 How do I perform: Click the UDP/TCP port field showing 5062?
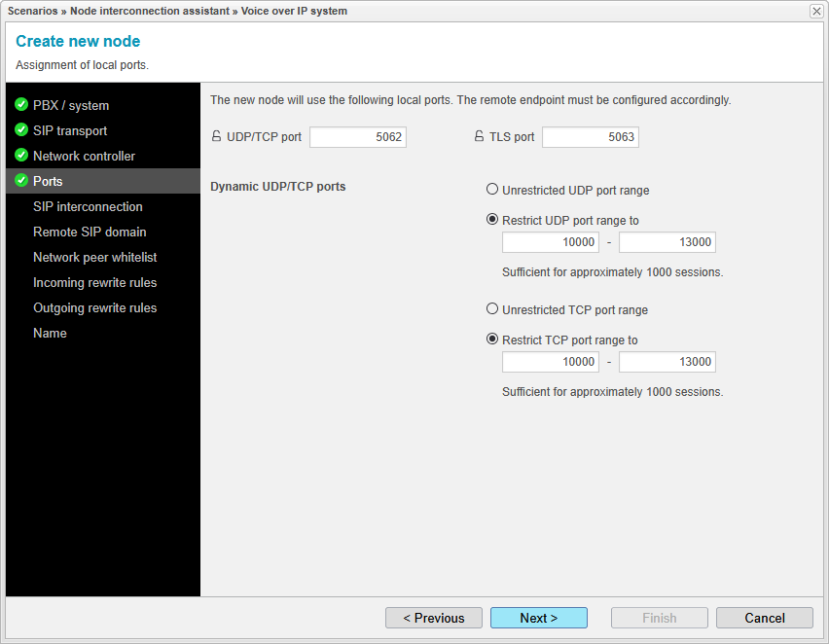click(x=357, y=137)
